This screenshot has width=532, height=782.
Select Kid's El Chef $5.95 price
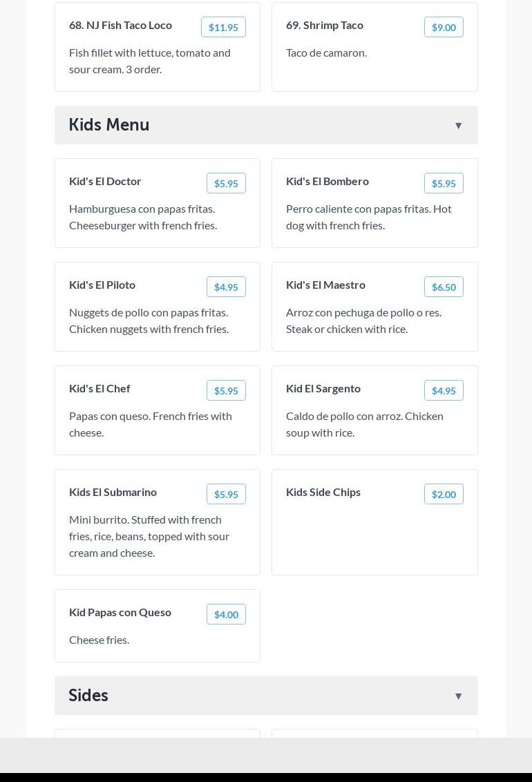pos(226,391)
